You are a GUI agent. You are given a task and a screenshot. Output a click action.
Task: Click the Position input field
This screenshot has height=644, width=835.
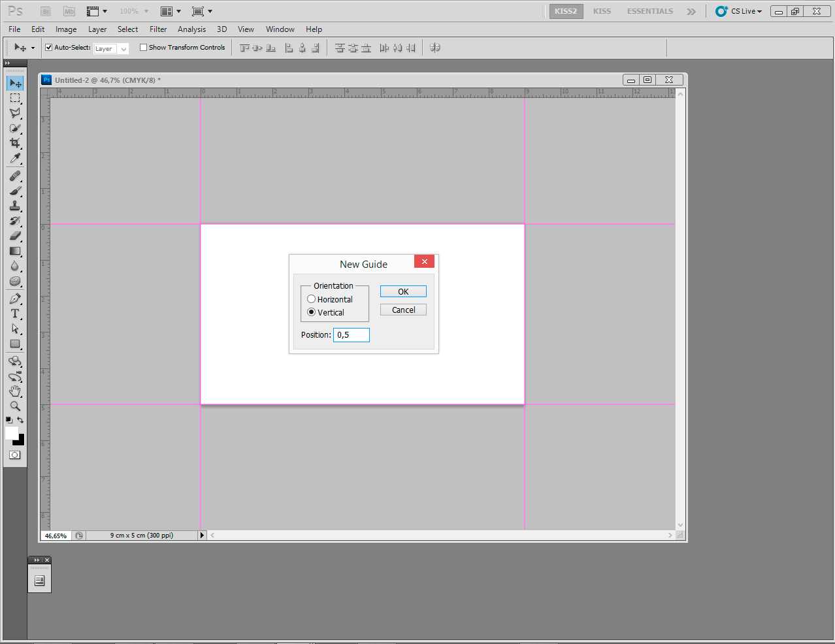tap(352, 334)
